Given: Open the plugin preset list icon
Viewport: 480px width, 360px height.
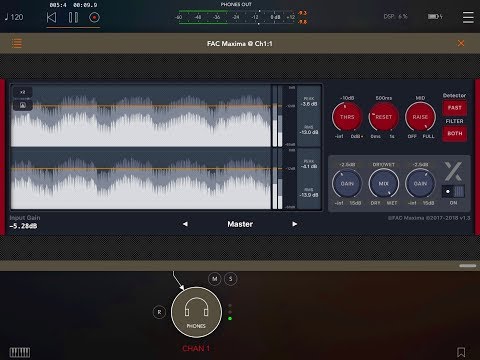Looking at the screenshot, I should tap(17, 43).
